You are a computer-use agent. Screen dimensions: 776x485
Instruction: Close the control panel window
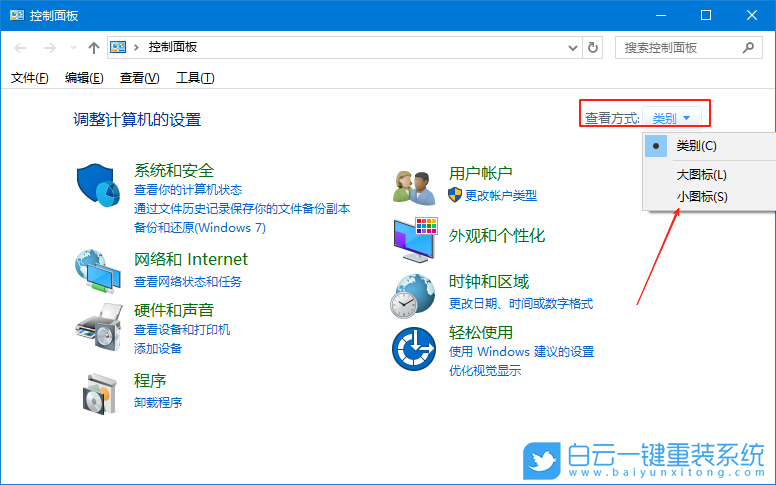tap(752, 15)
